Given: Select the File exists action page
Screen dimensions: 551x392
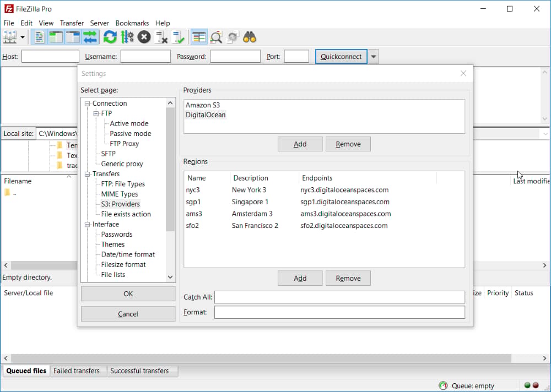Looking at the screenshot, I should coord(126,214).
